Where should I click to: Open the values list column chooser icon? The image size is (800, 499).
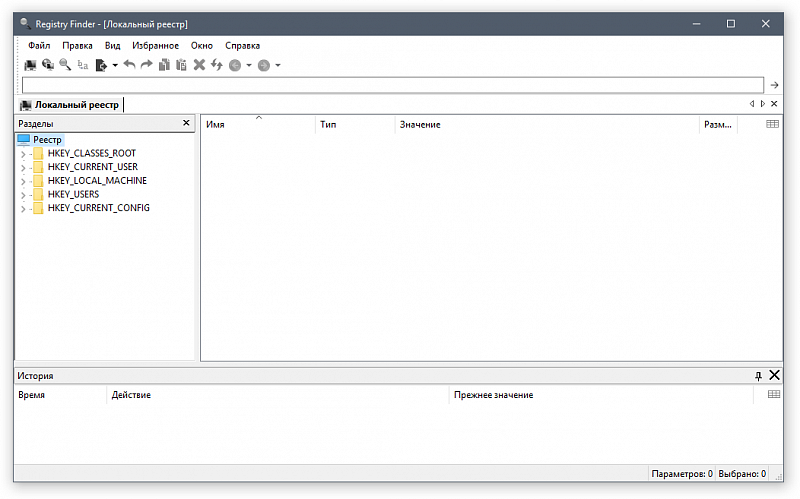(772, 124)
